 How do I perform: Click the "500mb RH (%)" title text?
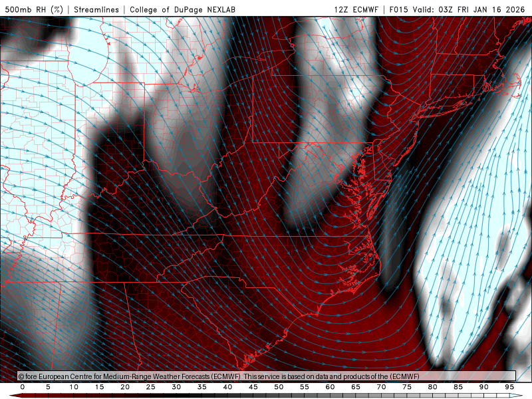click(35, 9)
